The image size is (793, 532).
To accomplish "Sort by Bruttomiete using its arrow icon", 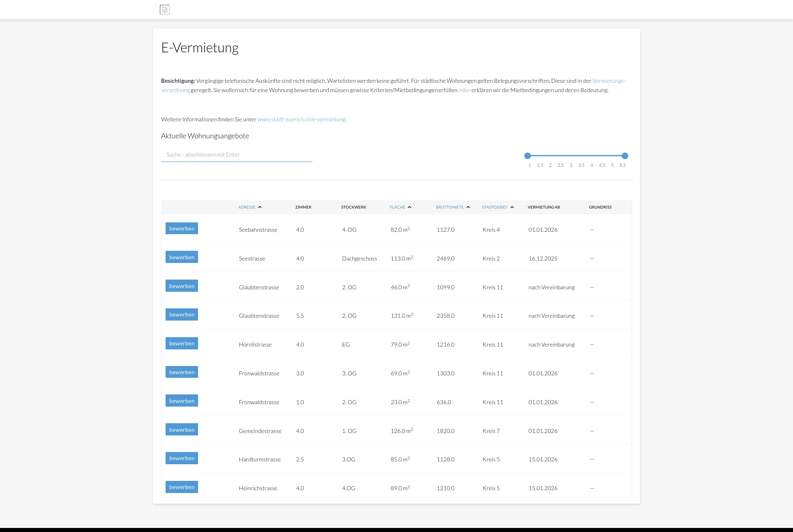I will click(468, 207).
